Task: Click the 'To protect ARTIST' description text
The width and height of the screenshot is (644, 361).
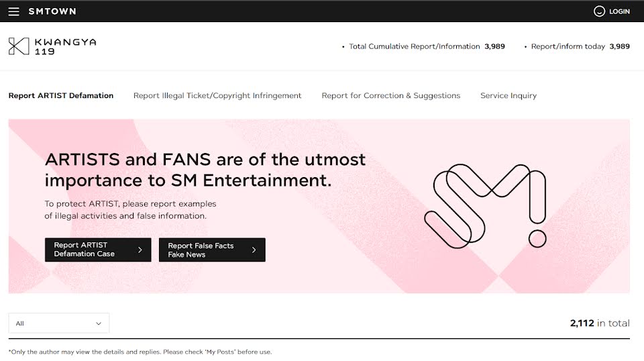Action: [x=130, y=209]
